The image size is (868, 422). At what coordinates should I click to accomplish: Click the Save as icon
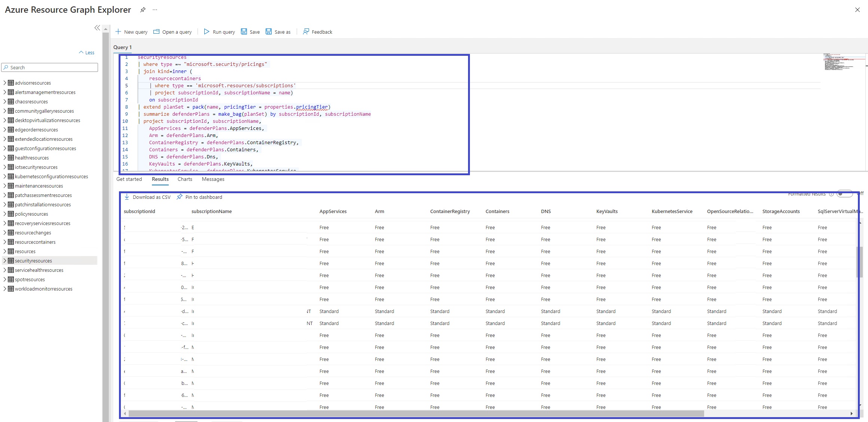point(269,32)
